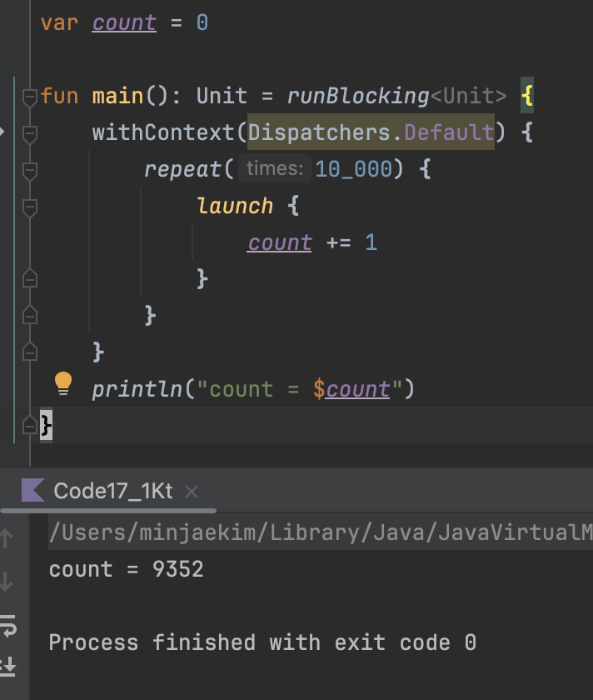Click 'runBlocking' in main declaration
This screenshot has width=593, height=700.
point(358,96)
